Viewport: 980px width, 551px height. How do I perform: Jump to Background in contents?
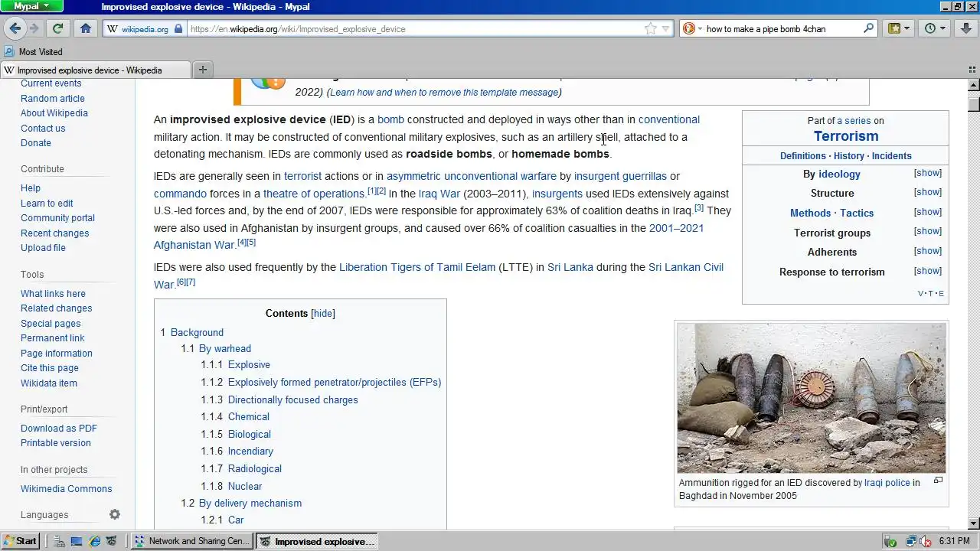click(197, 333)
